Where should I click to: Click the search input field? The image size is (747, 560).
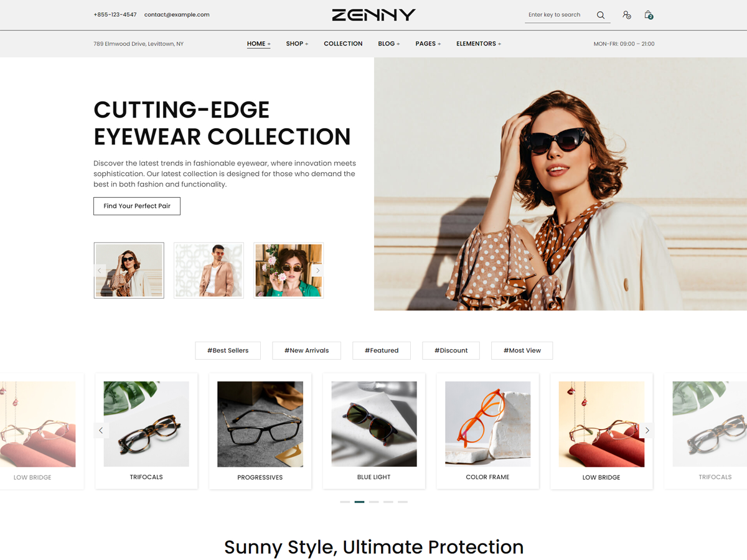[x=559, y=15]
